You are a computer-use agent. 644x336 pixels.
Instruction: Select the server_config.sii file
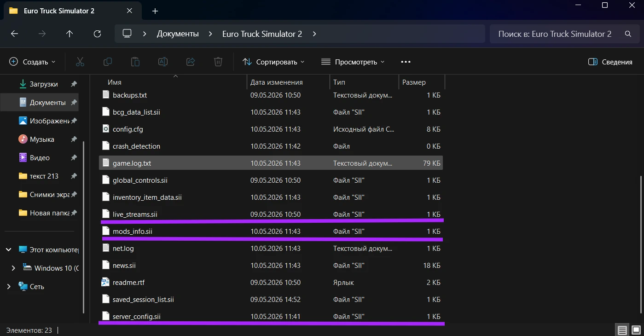[x=271, y=316]
